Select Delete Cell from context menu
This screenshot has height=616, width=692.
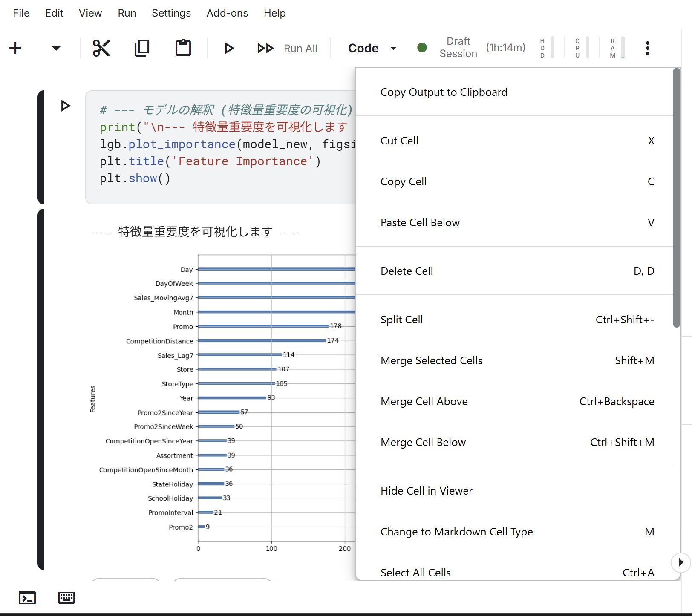click(407, 271)
